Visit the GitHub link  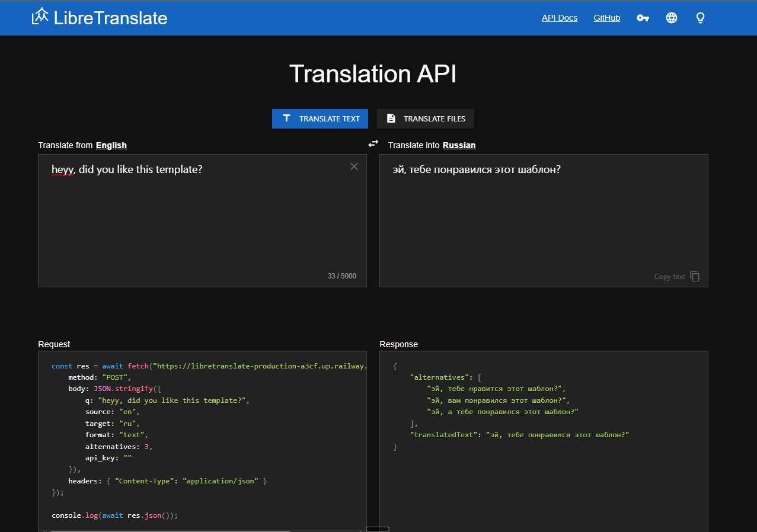coord(606,18)
